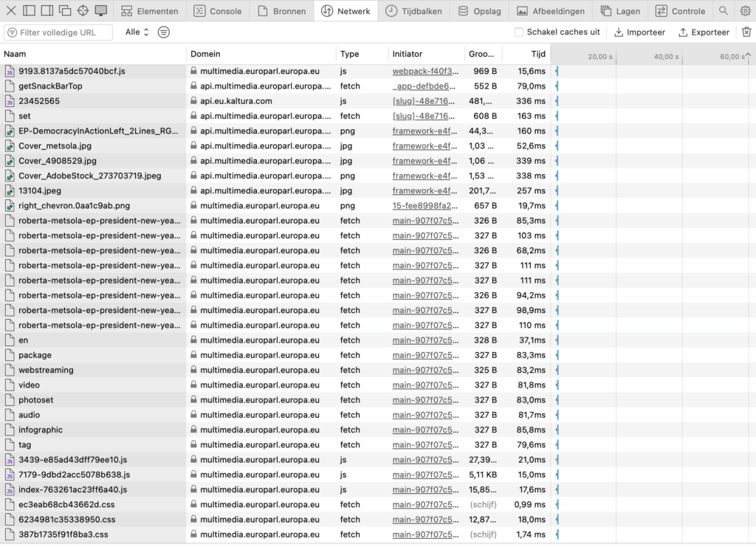Open inspector settings with the gear icon
This screenshot has height=547, width=756.
pos(746,10)
